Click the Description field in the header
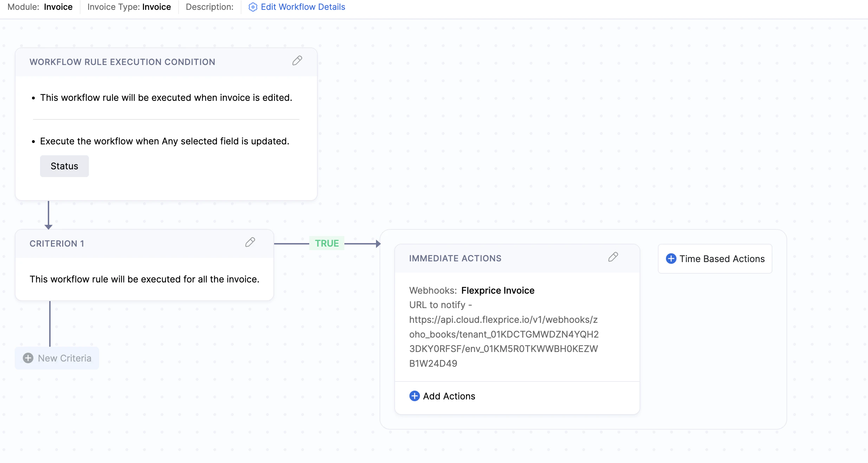The image size is (868, 463). (x=209, y=7)
